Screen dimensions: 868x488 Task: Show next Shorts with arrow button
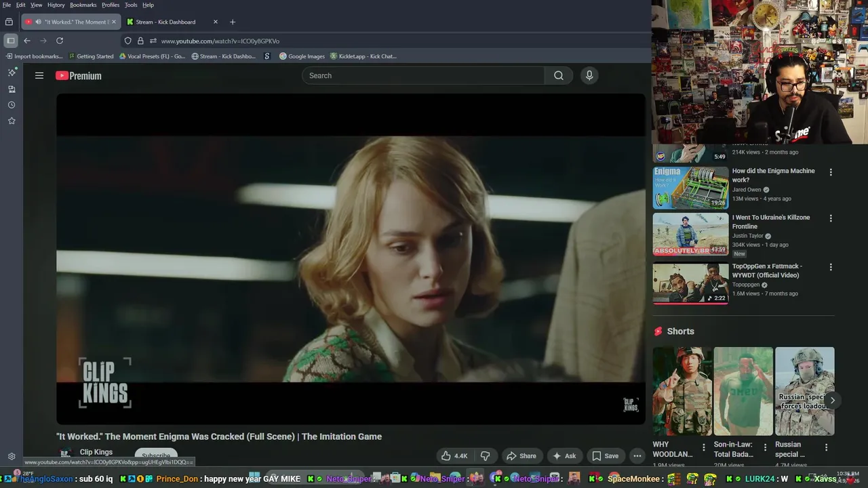(832, 400)
